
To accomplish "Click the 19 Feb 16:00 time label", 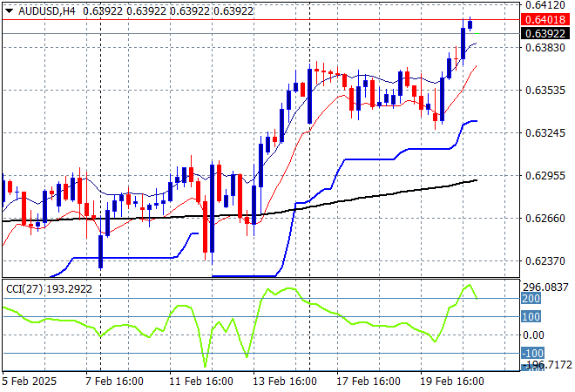I will [x=452, y=382].
